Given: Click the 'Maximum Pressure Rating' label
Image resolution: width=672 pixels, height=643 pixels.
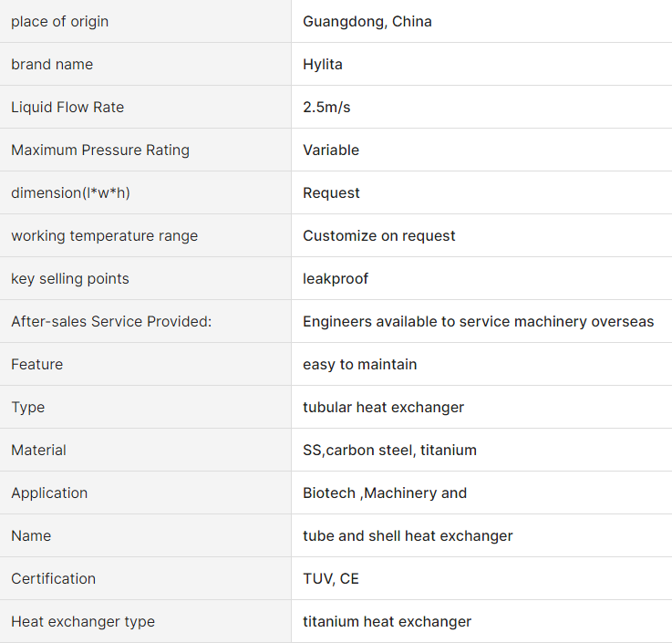Looking at the screenshot, I should pos(100,150).
